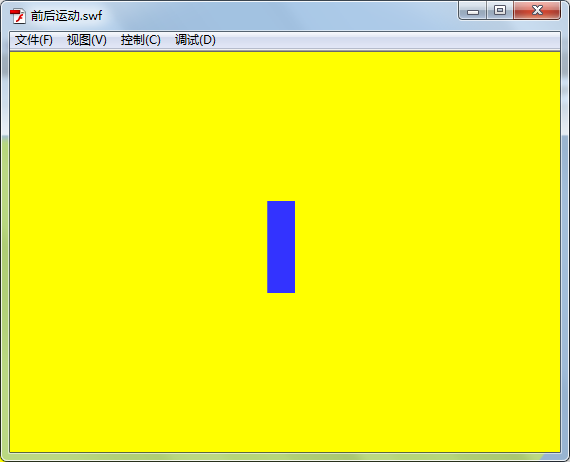Maximize the 前后运动.swf window
Screen dimensions: 570x462
click(500, 10)
